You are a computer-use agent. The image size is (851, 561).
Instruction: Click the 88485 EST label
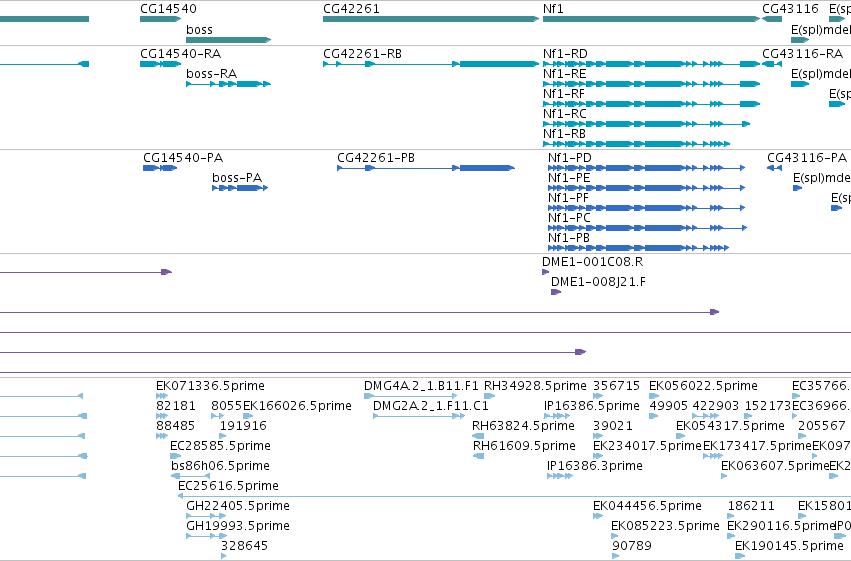175,426
